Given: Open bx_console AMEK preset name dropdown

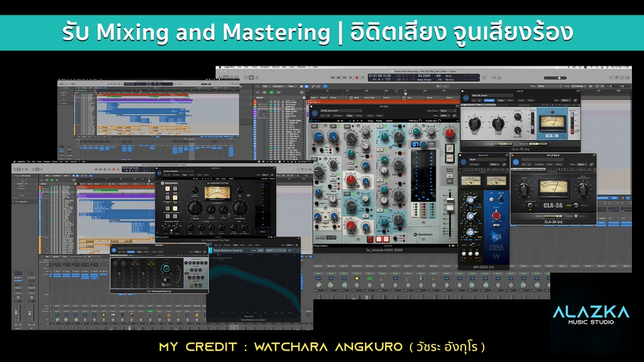Looking at the screenshot, I should pyautogui.click(x=341, y=111).
